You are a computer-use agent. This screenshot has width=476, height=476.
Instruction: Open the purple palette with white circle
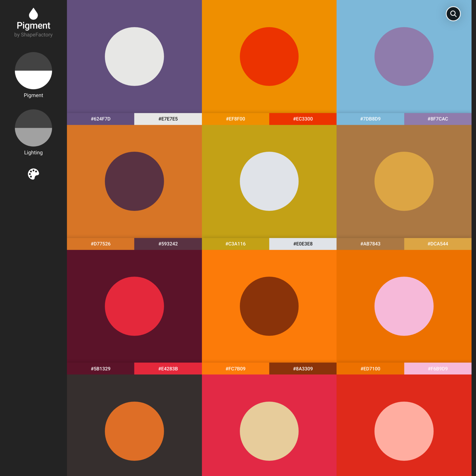[134, 56]
